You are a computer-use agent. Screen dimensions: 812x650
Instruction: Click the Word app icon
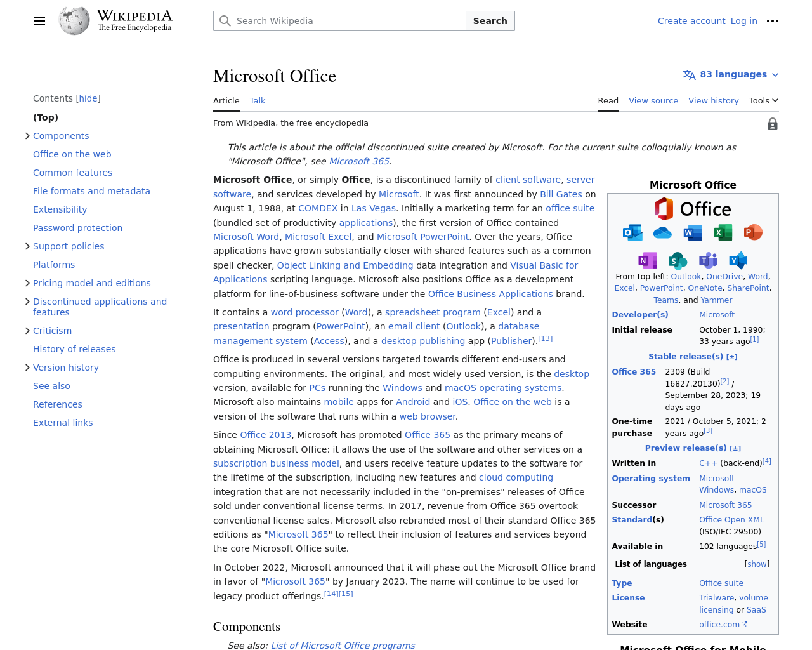692,232
